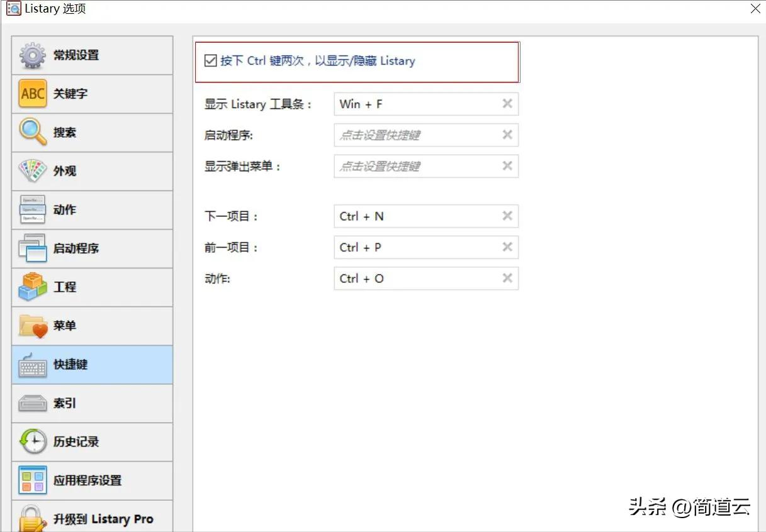Go to the 历史记录 section
The image size is (766, 532).
[92, 442]
